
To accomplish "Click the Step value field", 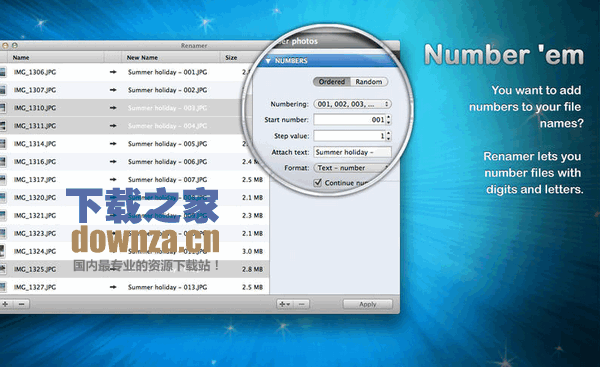I will click(x=349, y=136).
